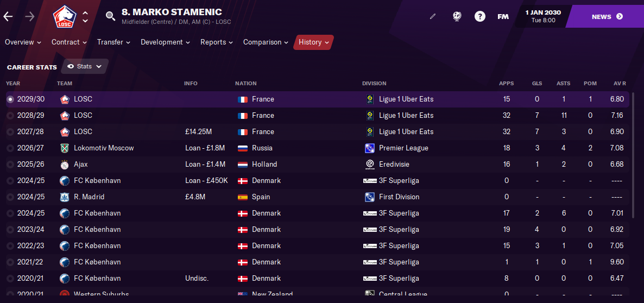Expand the Contract menu
644x303 pixels.
point(69,42)
